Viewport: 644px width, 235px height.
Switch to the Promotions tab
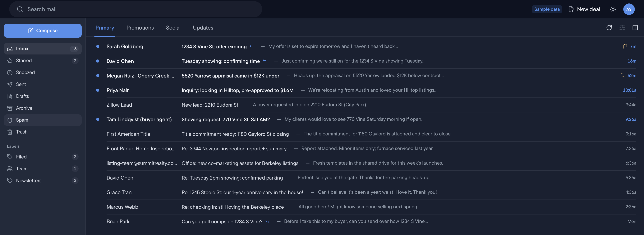point(140,28)
